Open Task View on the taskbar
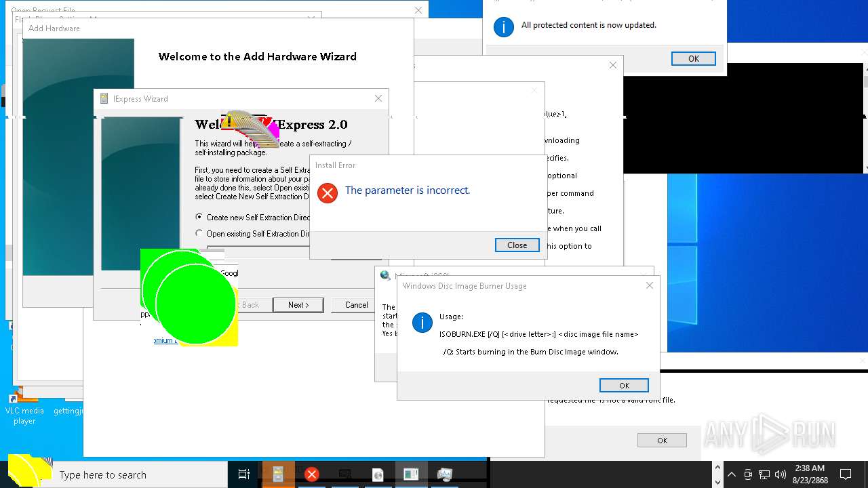 click(244, 474)
